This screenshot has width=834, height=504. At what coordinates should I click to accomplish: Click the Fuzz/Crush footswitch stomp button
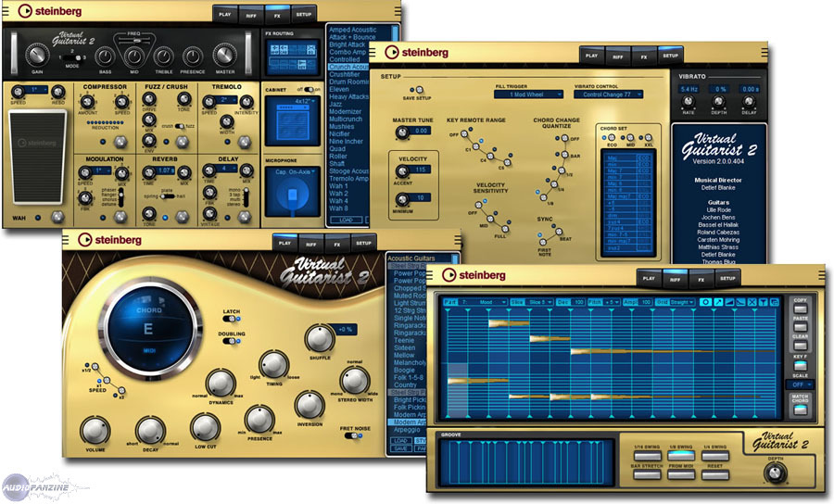pos(183,142)
